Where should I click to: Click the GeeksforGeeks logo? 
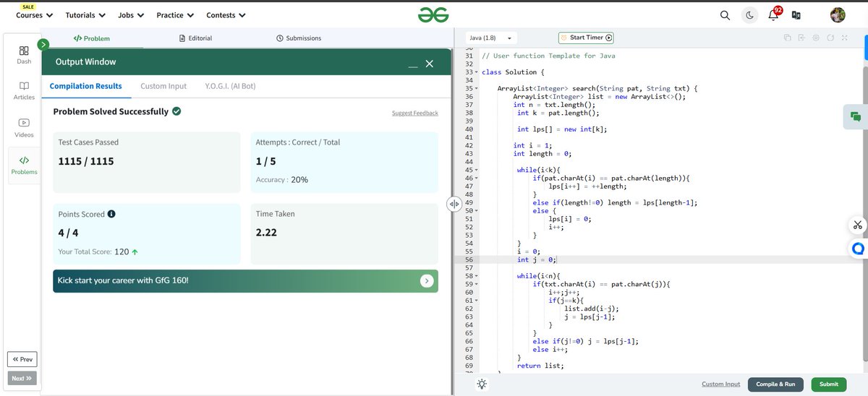[x=433, y=15]
